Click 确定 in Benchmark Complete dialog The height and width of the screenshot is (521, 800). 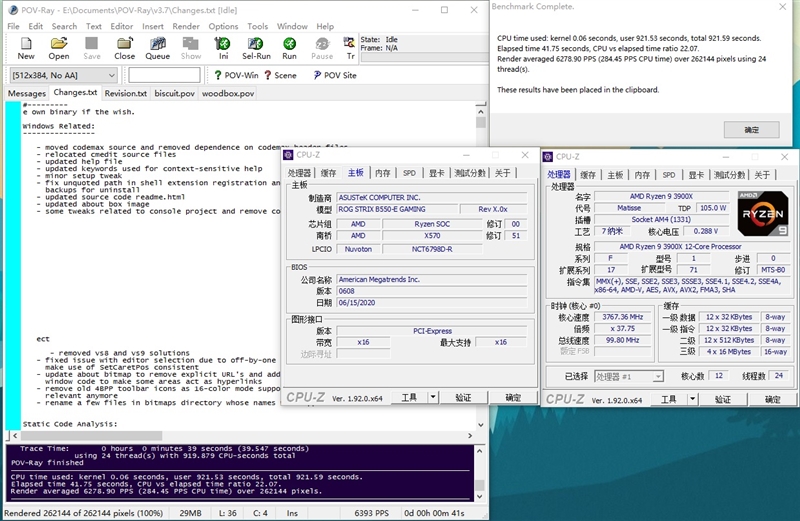(752, 130)
